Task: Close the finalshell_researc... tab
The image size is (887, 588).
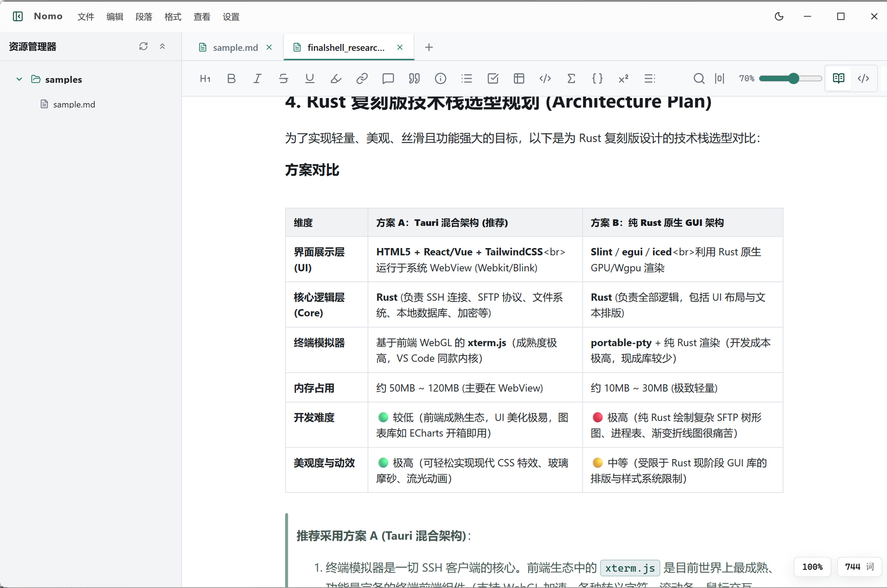Action: point(400,48)
